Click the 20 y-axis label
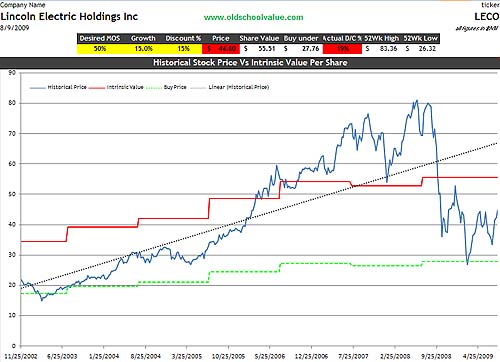The height and width of the screenshot is (362, 500). pos(12,285)
